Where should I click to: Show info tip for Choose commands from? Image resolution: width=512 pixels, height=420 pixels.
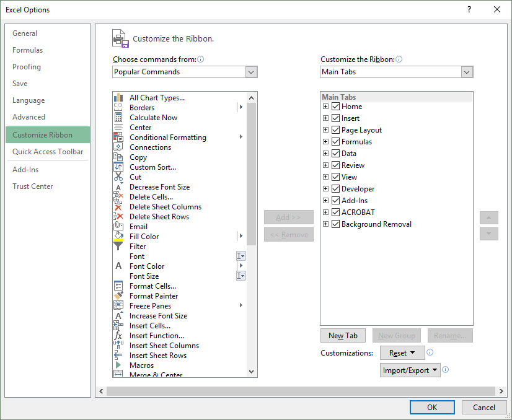coord(201,59)
